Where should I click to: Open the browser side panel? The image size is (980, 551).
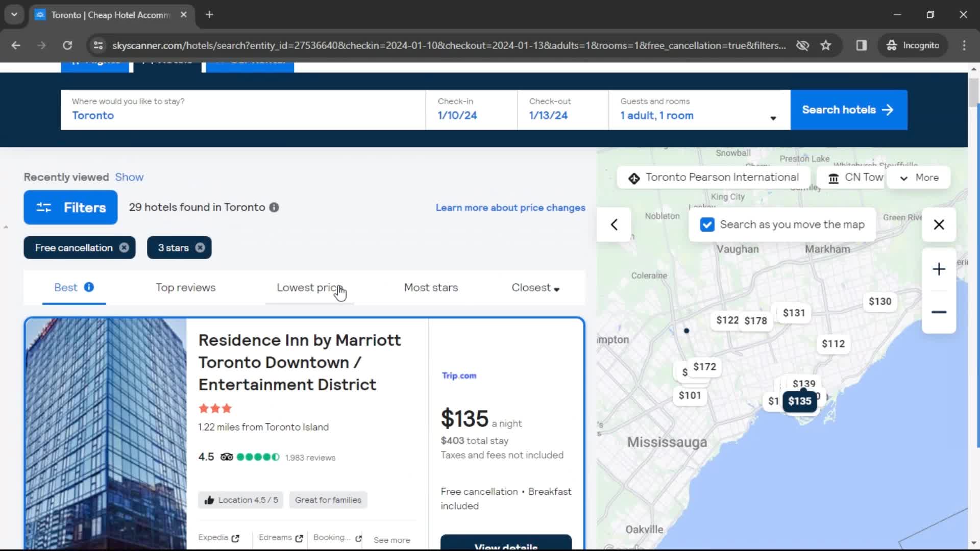click(862, 45)
